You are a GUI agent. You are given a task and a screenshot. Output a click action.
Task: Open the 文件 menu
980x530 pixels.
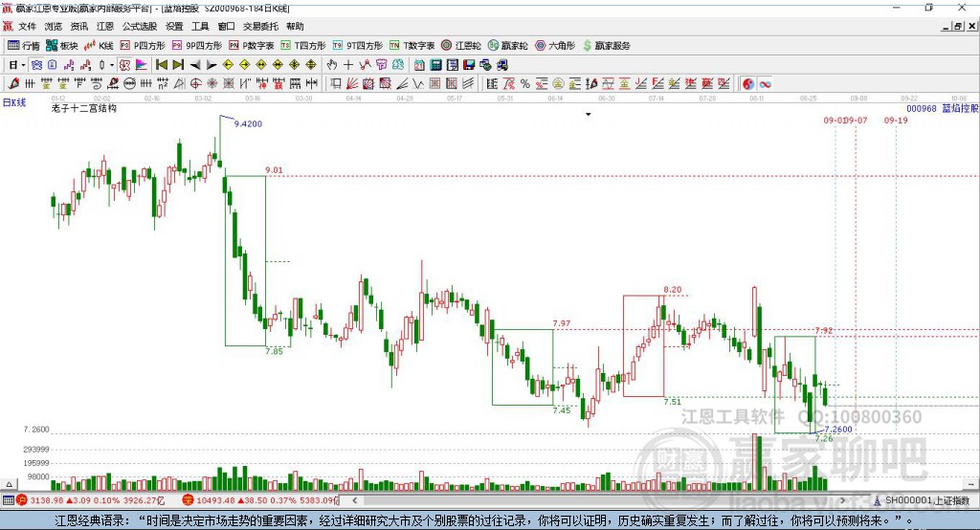[27, 26]
